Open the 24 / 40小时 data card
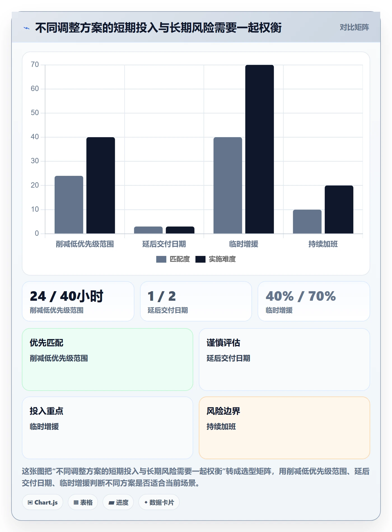 (78, 301)
